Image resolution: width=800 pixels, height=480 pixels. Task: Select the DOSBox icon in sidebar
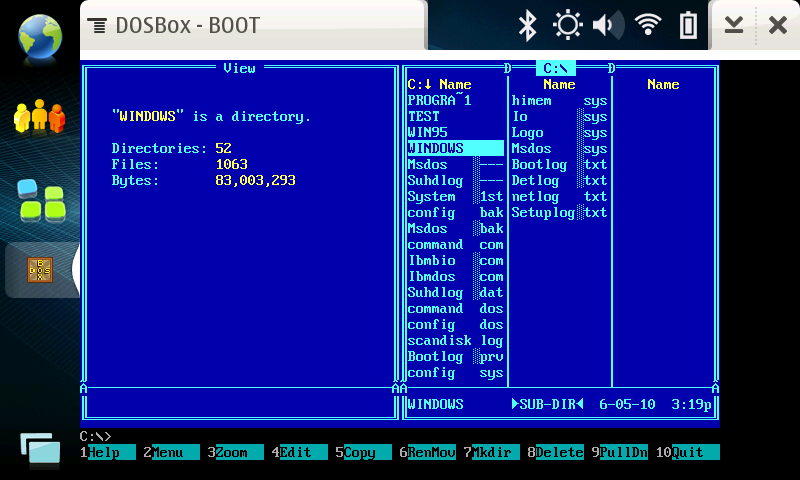pyautogui.click(x=40, y=270)
